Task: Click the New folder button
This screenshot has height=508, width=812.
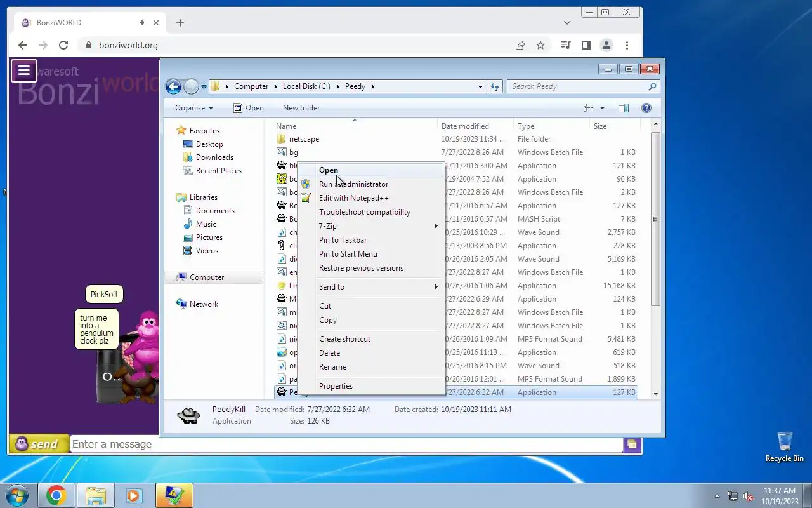Action: pos(301,108)
